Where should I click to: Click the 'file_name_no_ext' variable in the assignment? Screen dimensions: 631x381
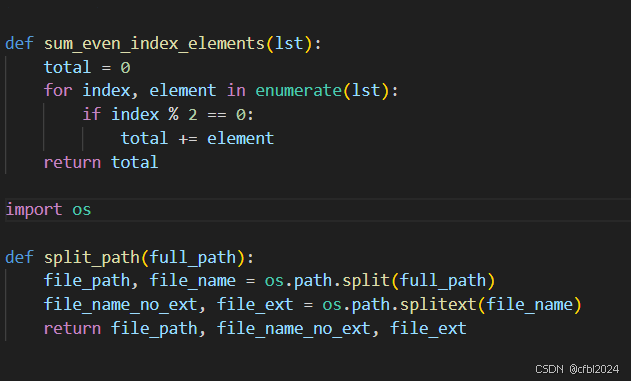[120, 305]
